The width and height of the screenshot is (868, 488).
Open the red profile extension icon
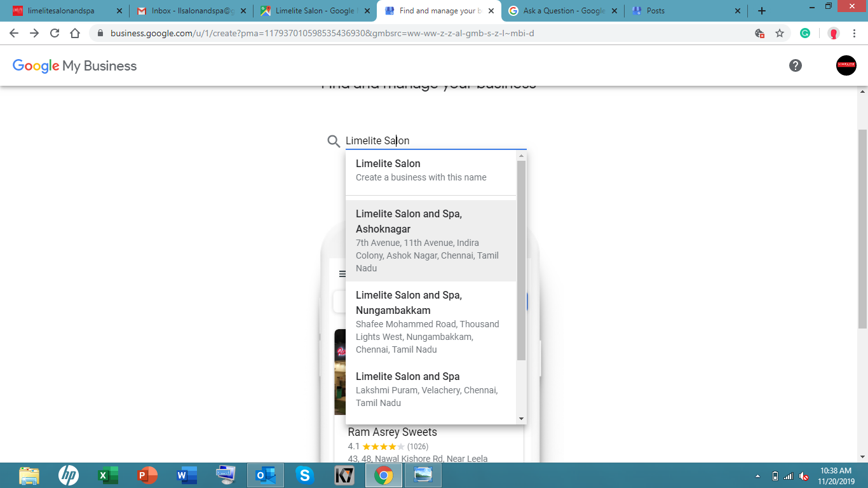pyautogui.click(x=834, y=33)
